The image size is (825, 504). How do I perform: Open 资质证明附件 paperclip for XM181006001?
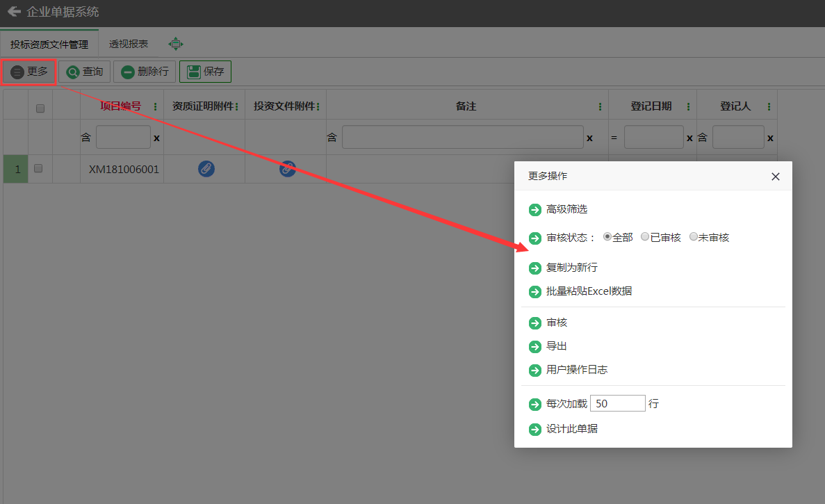click(206, 168)
